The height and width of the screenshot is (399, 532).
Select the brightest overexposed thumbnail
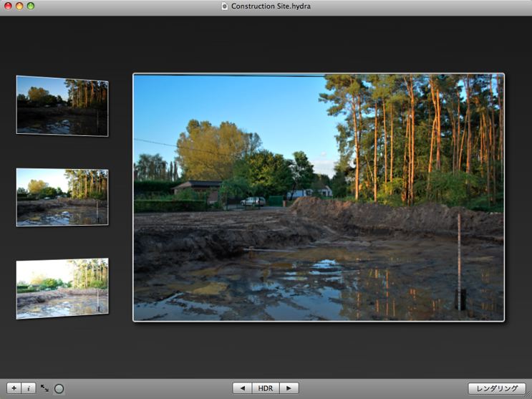62,288
